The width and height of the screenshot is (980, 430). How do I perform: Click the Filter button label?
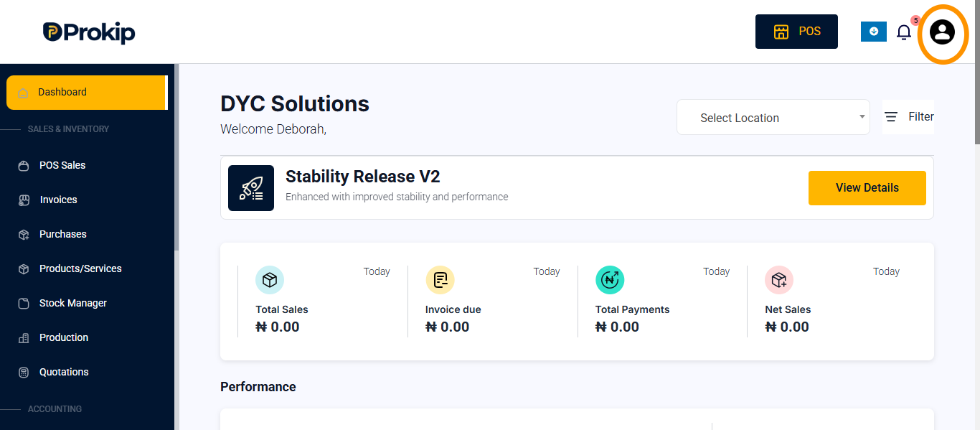tap(921, 116)
